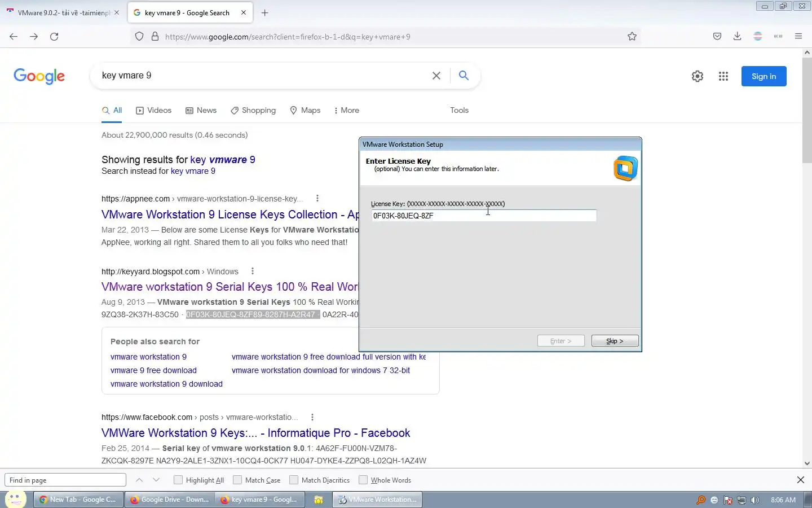812x508 pixels.
Task: Open the Google apps grid
Action: pyautogui.click(x=723, y=76)
